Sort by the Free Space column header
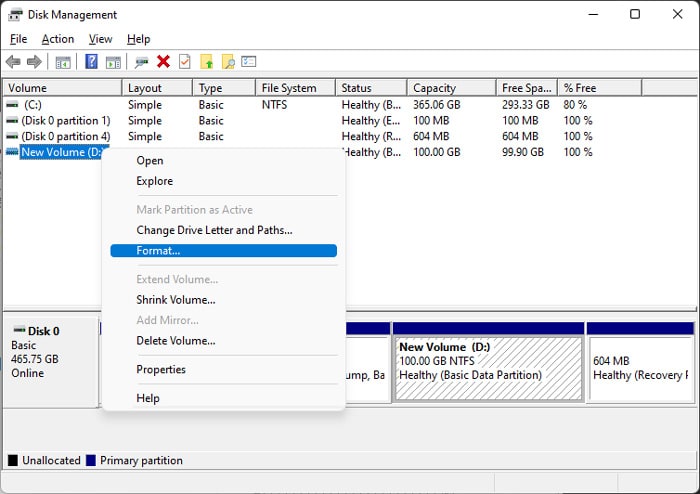Viewport: 700px width, 494px height. 527,88
